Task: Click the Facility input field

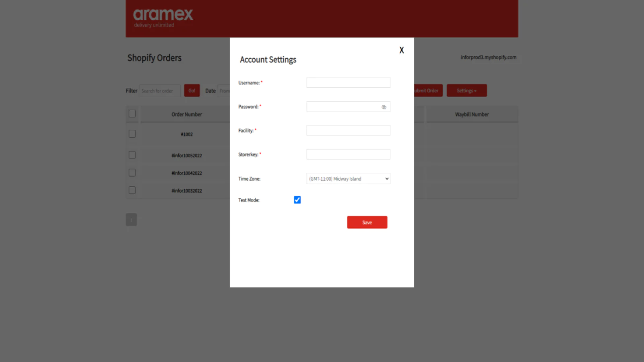Action: tap(348, 130)
